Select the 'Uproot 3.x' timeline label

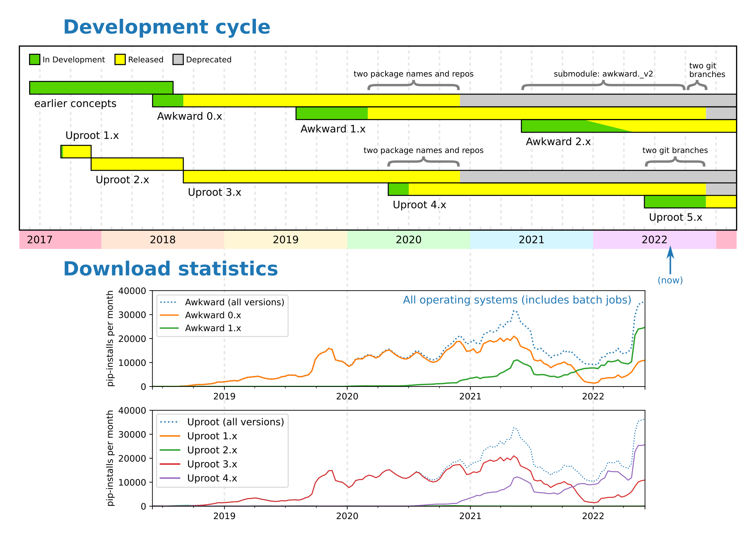[215, 192]
